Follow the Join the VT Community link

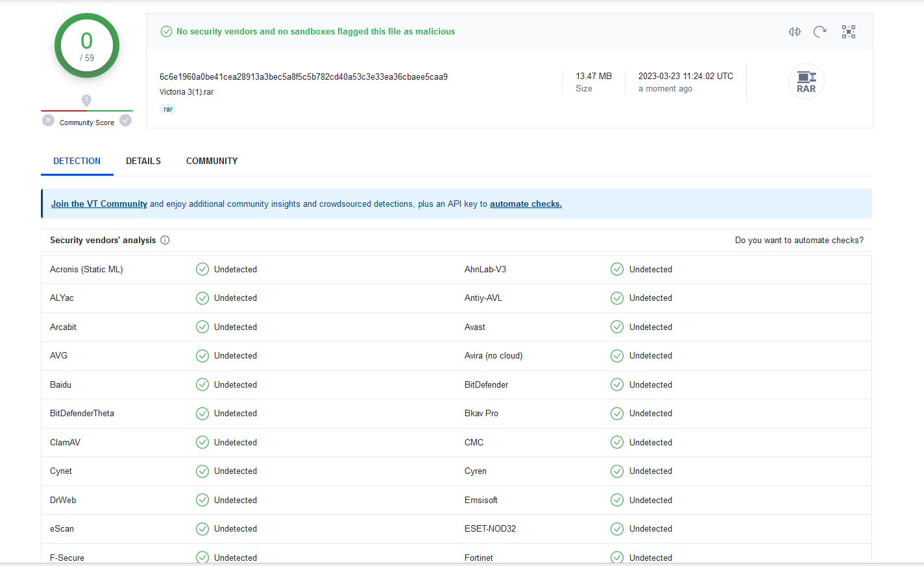pyautogui.click(x=99, y=204)
